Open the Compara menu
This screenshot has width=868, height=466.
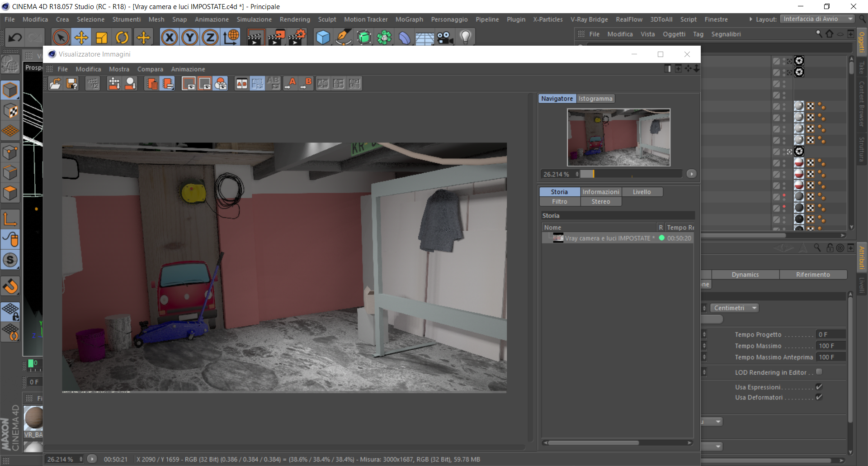[150, 69]
